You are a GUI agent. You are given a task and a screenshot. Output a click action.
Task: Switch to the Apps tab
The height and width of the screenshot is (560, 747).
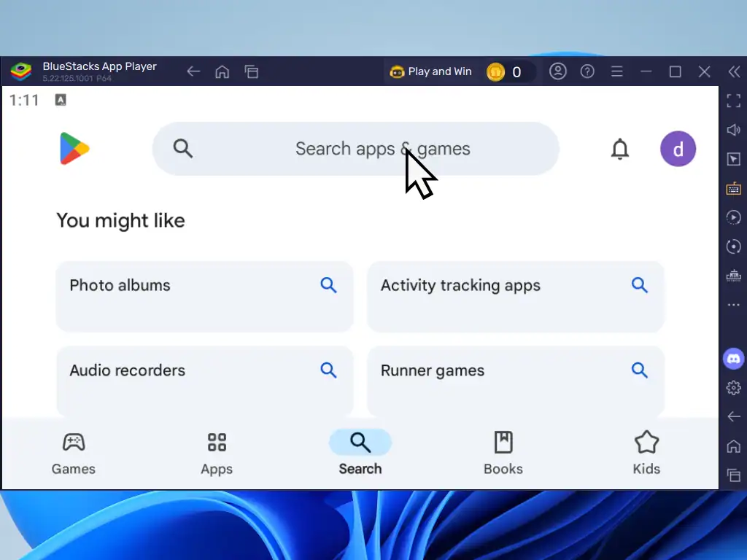[x=217, y=453]
